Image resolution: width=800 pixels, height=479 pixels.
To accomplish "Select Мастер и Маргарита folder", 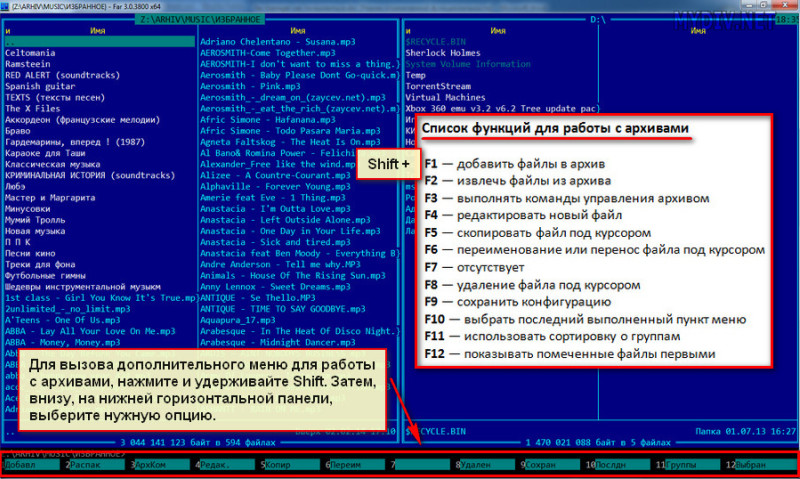I will tap(50, 198).
